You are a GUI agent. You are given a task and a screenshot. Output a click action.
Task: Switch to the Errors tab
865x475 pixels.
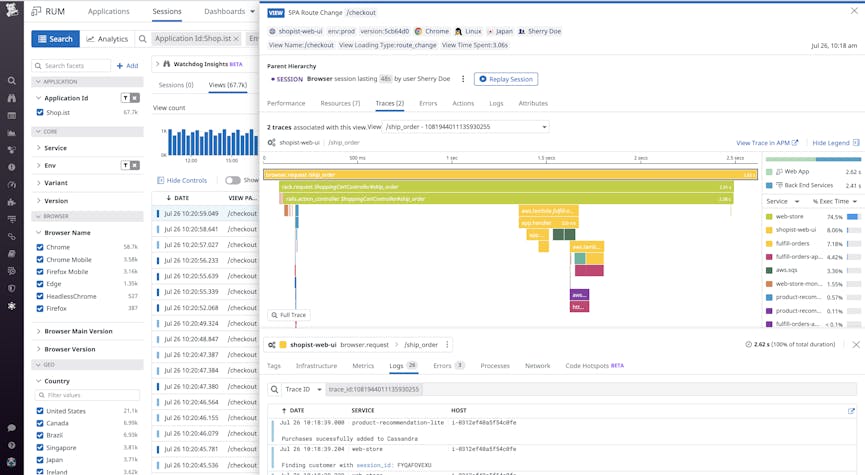click(x=427, y=103)
